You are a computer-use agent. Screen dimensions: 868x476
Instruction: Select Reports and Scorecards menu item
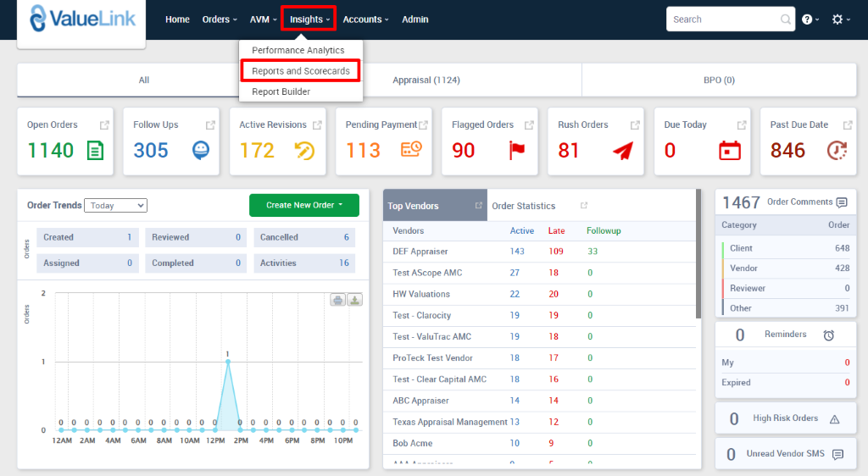click(x=301, y=71)
